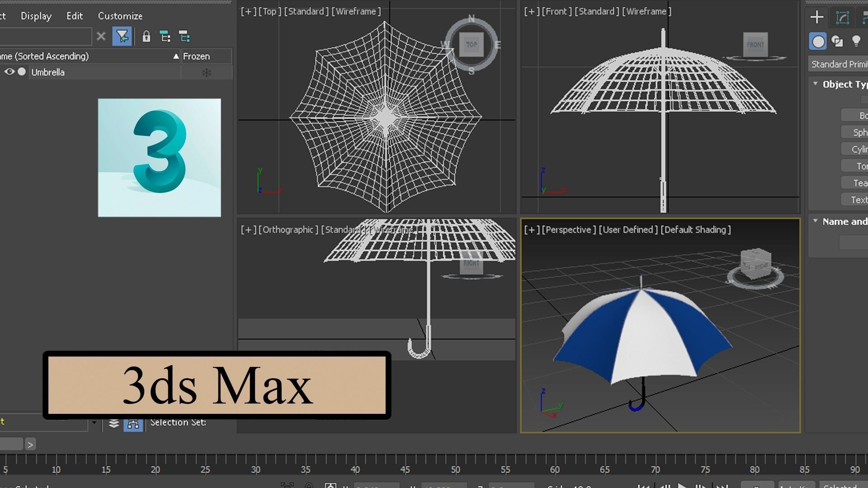Select the Umbrella row in Scene Explorer

tap(116, 72)
